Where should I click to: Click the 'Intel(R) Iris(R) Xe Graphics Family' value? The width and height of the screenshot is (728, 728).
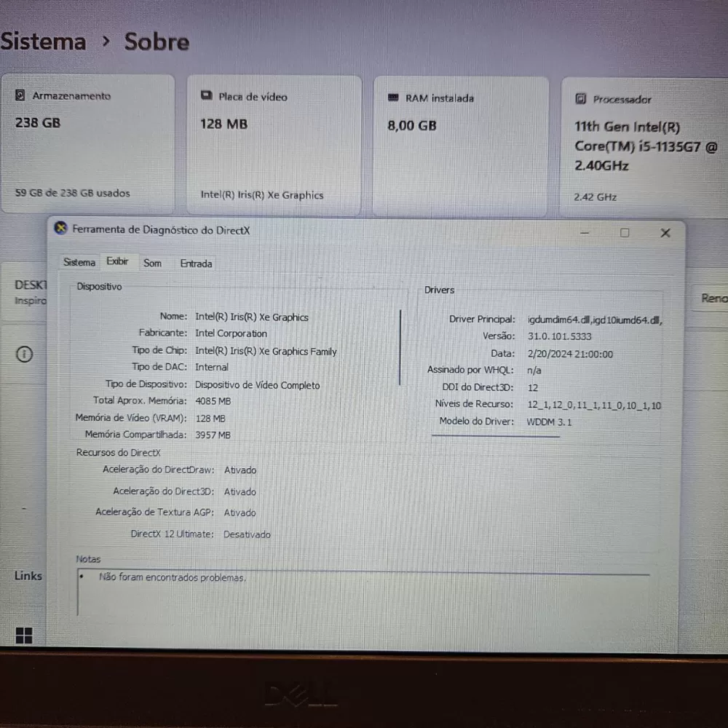(x=266, y=351)
